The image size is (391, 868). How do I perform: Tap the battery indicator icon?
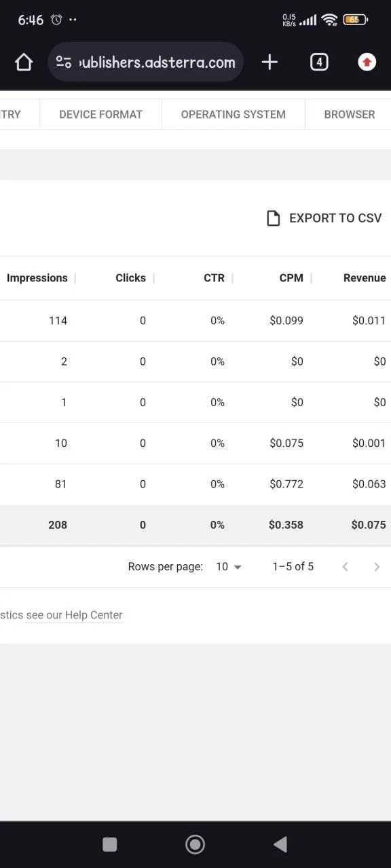click(355, 20)
